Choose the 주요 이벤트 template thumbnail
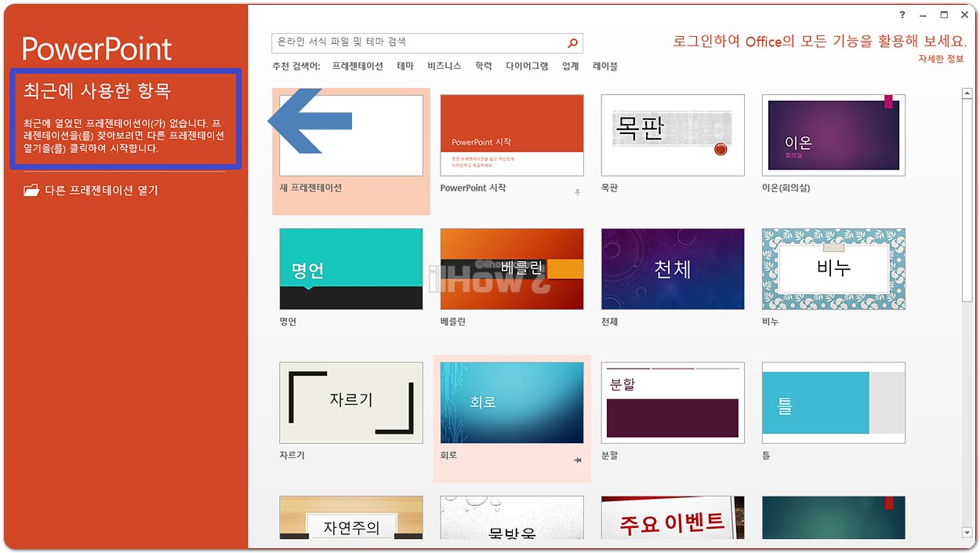 point(673,518)
